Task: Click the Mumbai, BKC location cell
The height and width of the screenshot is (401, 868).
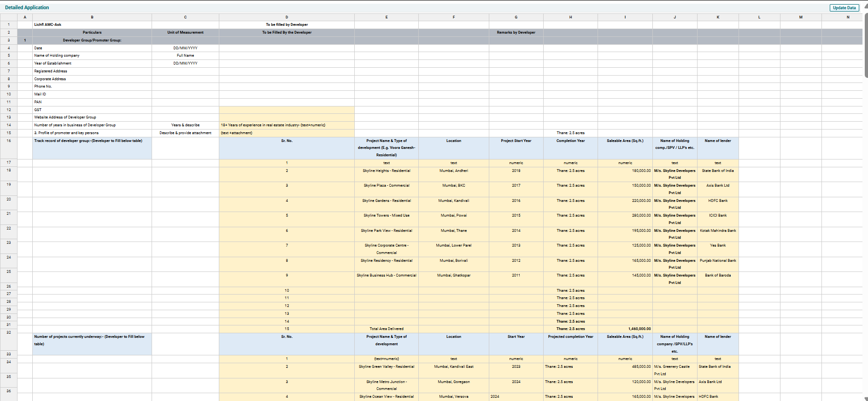Action: (x=453, y=186)
